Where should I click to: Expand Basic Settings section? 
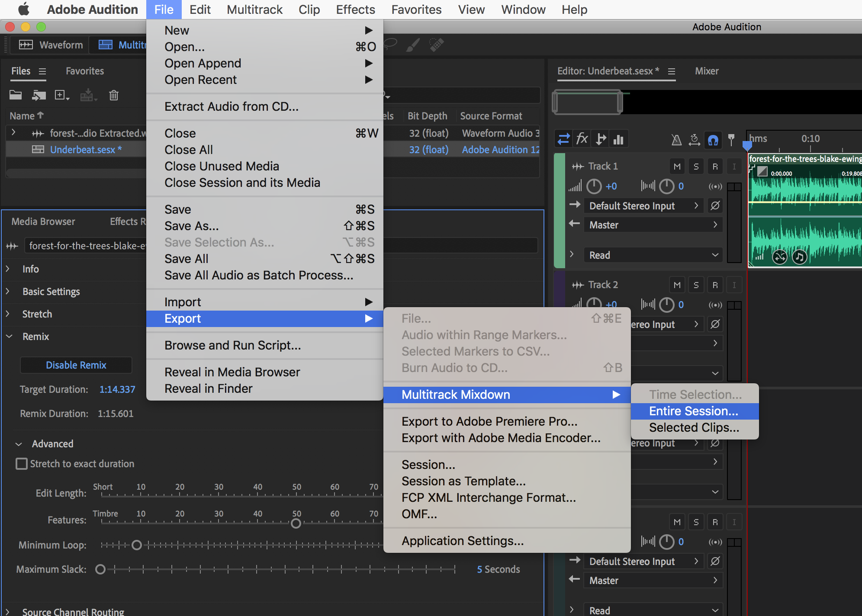pyautogui.click(x=8, y=292)
